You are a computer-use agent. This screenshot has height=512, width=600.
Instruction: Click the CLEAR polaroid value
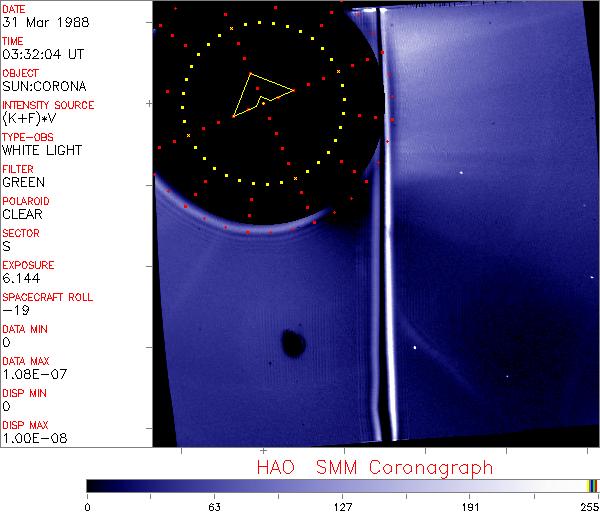tap(23, 214)
